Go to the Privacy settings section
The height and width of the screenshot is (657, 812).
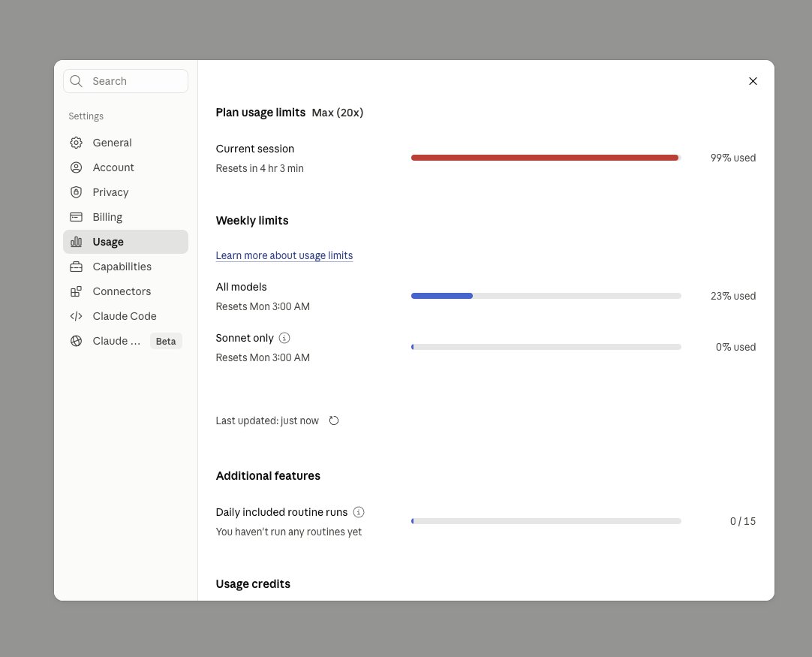(125, 192)
